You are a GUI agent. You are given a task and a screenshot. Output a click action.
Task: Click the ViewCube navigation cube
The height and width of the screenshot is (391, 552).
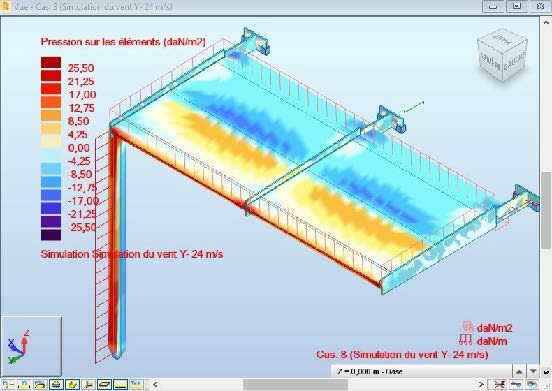502,55
